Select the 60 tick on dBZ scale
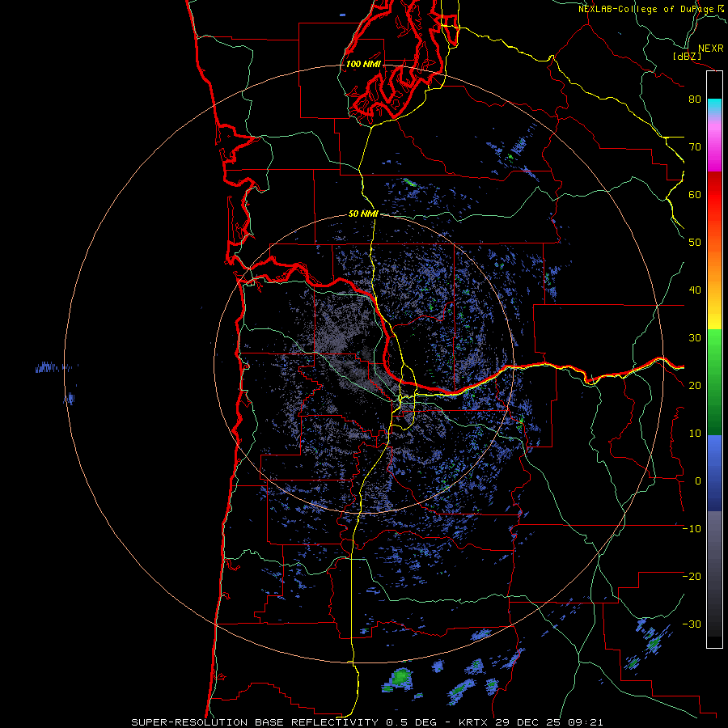728x728 pixels. [695, 194]
